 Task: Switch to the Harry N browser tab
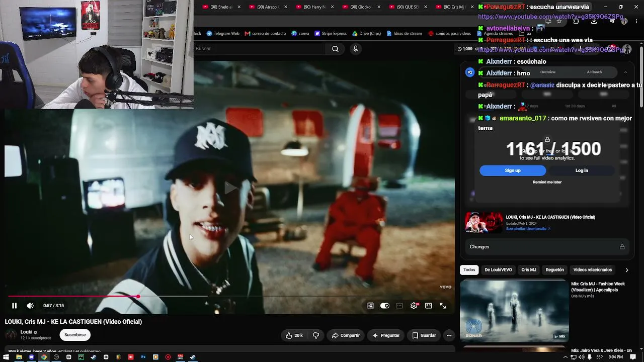313,7
